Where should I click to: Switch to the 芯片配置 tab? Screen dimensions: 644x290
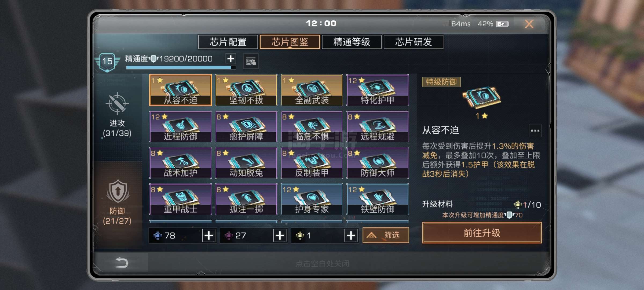(228, 42)
